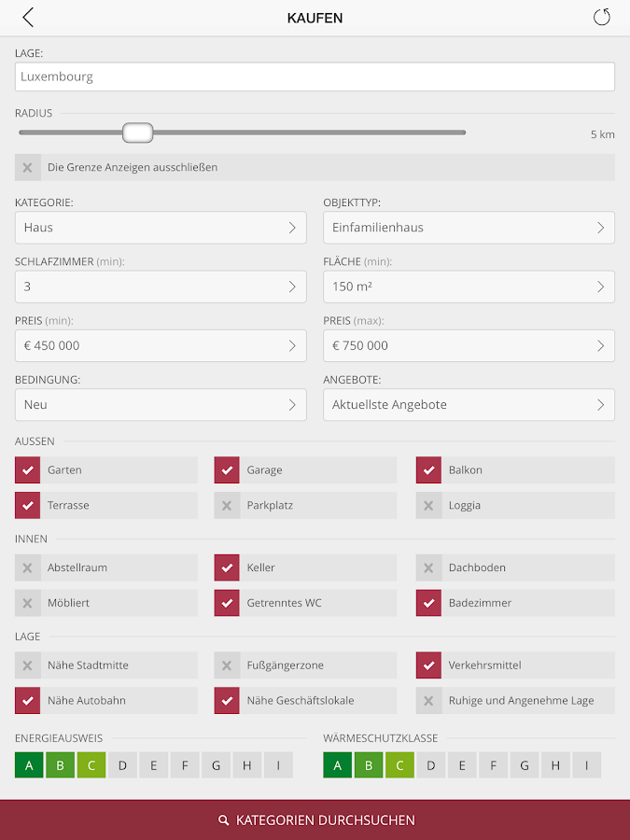The height and width of the screenshot is (840, 630).
Task: Click the search magnifier icon at bottom
Action: (224, 820)
